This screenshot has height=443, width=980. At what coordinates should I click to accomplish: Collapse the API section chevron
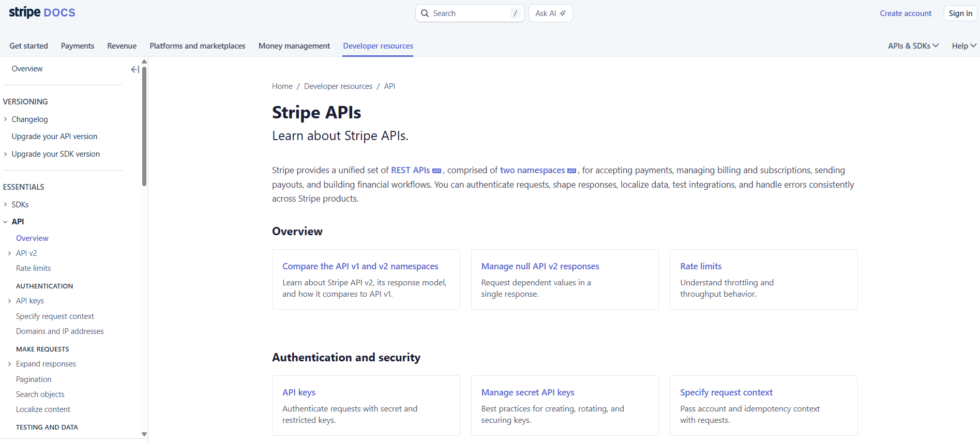tap(6, 222)
